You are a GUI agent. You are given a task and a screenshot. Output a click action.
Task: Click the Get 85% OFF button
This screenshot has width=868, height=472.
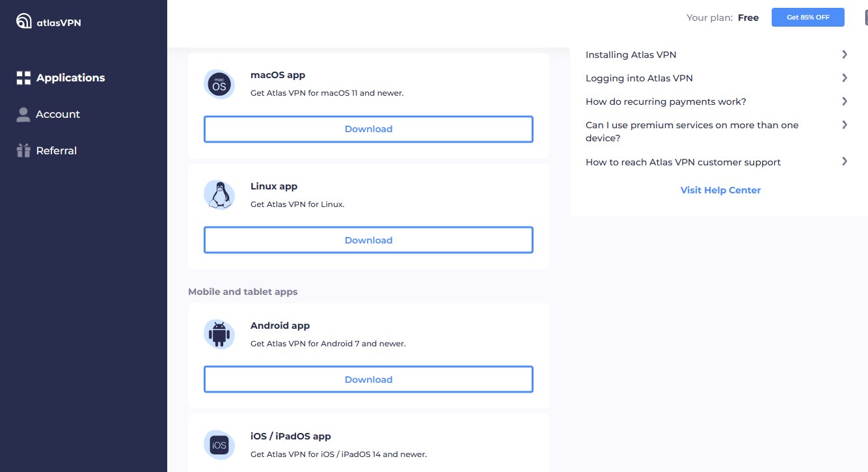[807, 18]
